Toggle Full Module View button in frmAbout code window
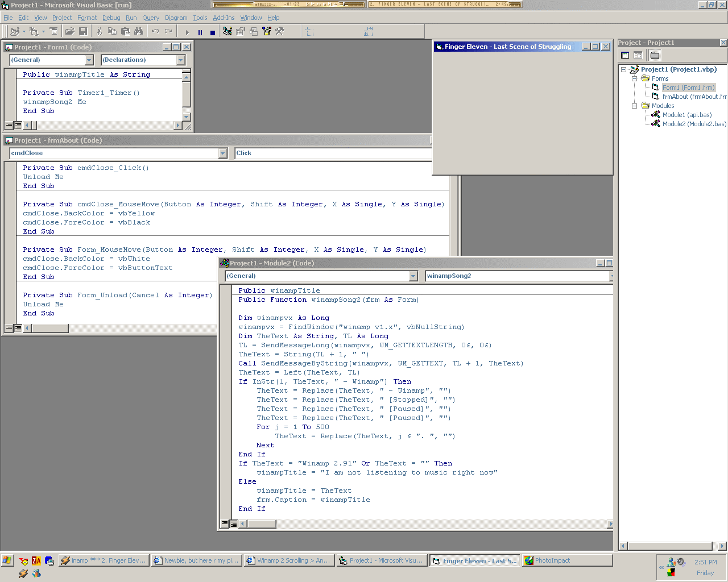 [18, 328]
